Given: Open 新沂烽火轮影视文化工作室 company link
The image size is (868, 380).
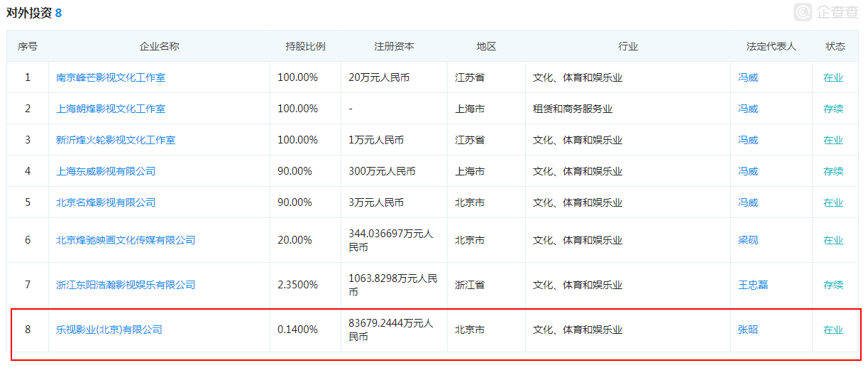Looking at the screenshot, I should (x=116, y=140).
